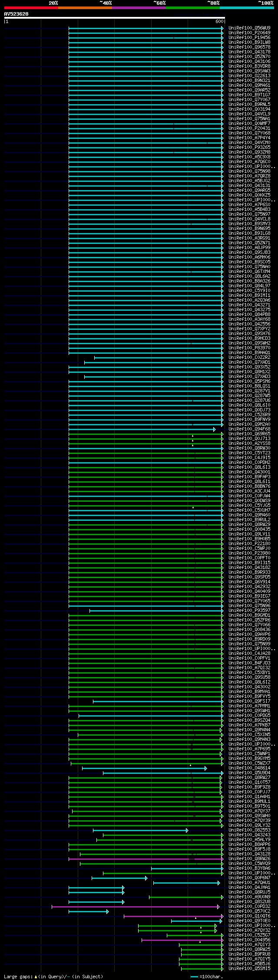Screen dimensions: 278x980
Task: Select the UniRef100_B9SMV3 label
Action: coord(249,224)
